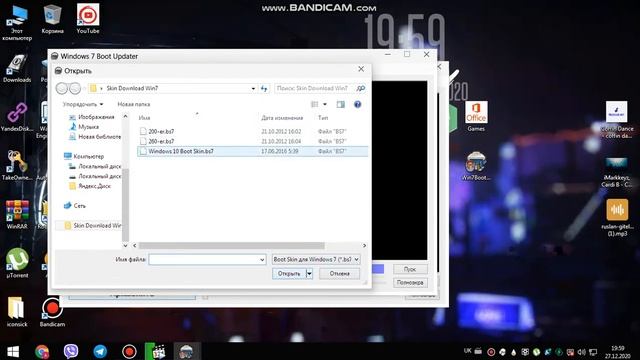Click Полноэкра... button in Boot Updater window
Screen dimensions: 640x360
410,282
